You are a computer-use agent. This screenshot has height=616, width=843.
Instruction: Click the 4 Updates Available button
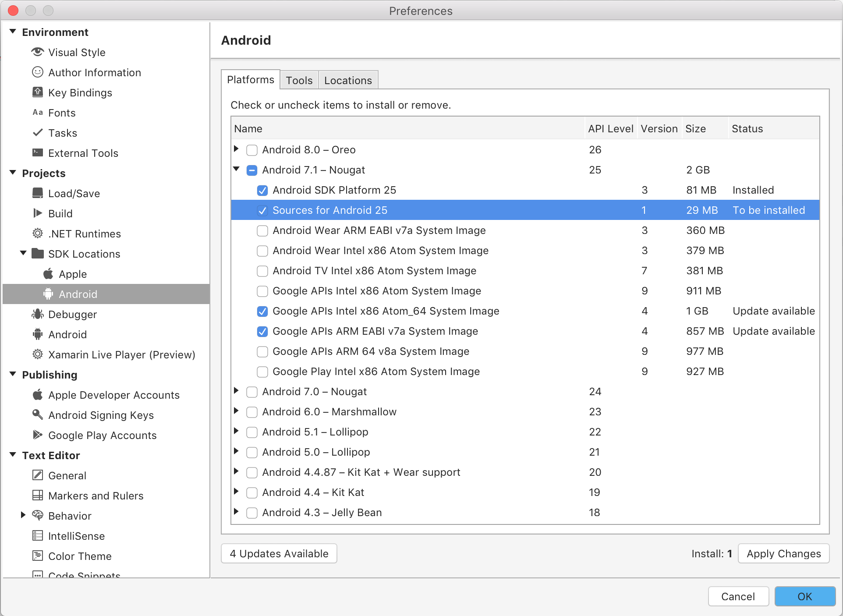coord(279,554)
